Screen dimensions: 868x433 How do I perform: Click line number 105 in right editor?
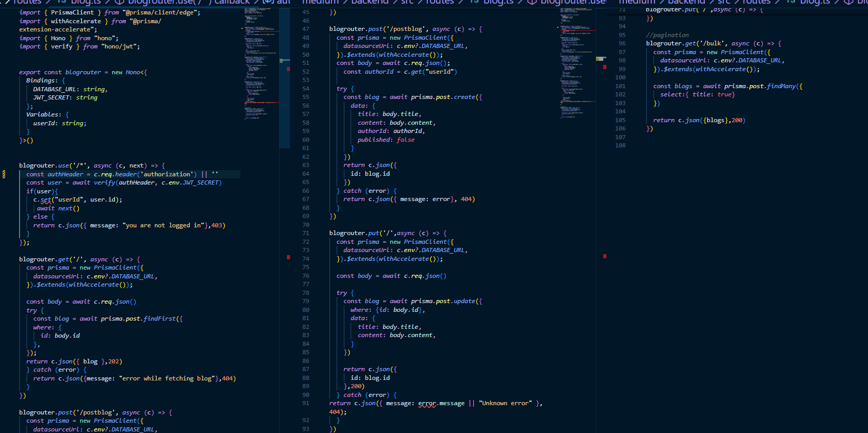(620, 120)
